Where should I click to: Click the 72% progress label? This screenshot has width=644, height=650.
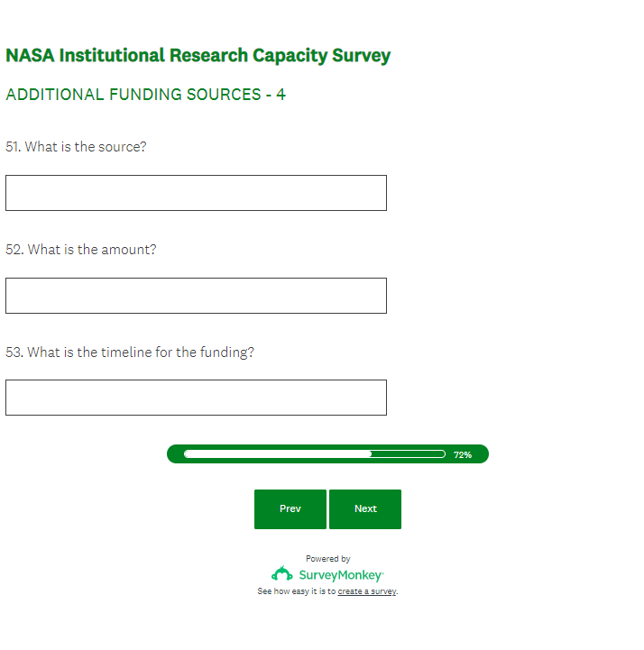(463, 455)
